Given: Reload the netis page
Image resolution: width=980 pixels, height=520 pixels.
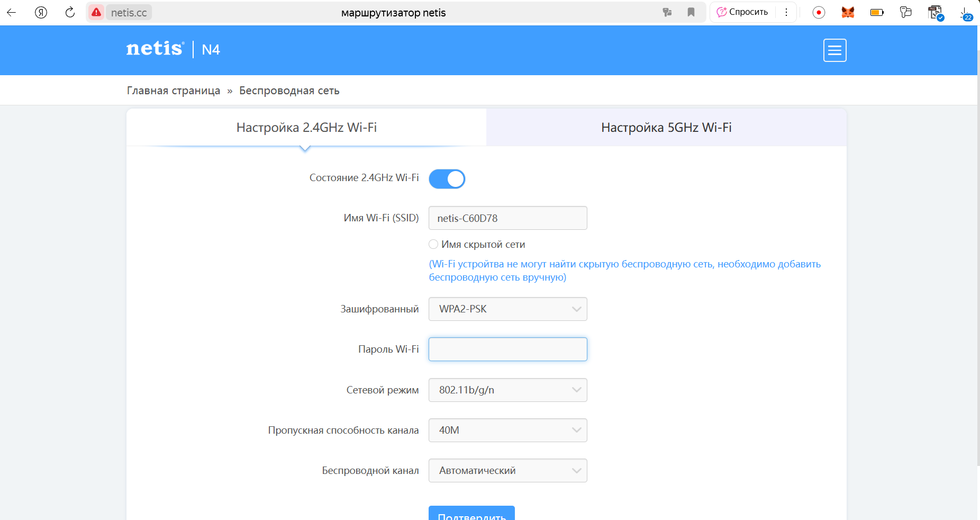Looking at the screenshot, I should click(70, 12).
